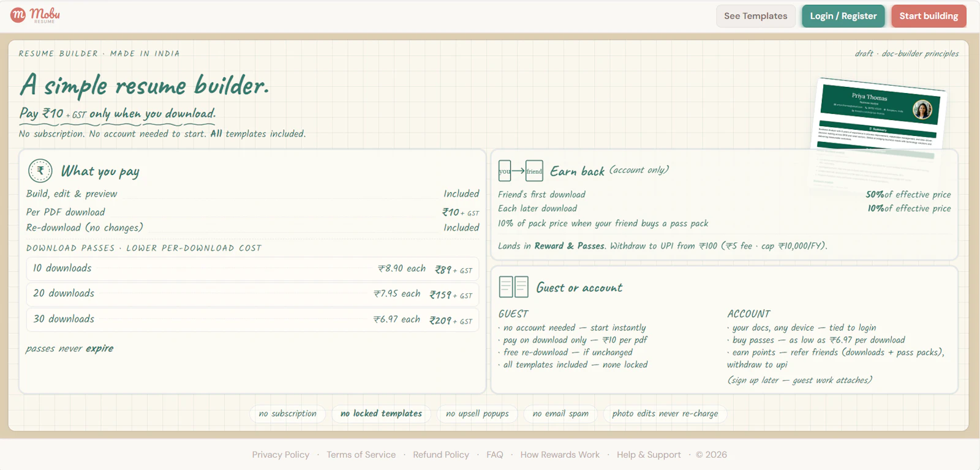Click the 'Guest or account' heading
Viewport: 980px width, 470px height.
pyautogui.click(x=579, y=288)
